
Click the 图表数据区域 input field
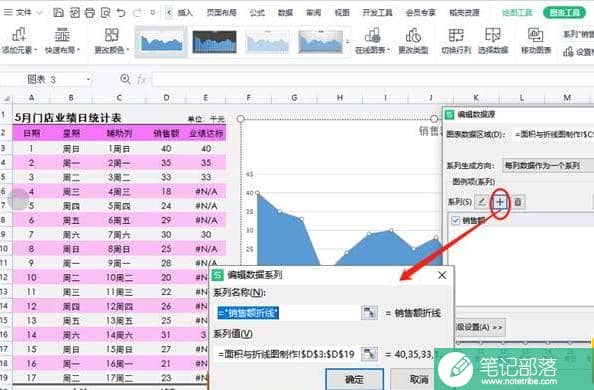[x=553, y=135]
